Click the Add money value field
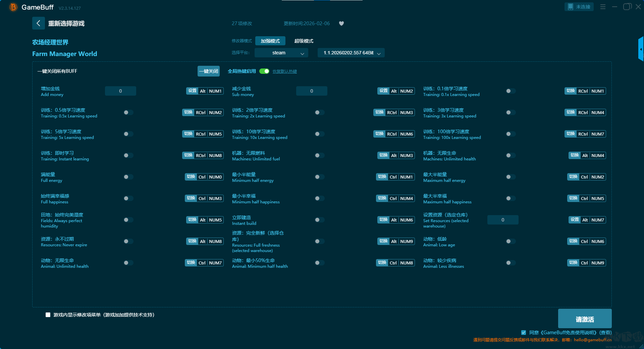Image resolution: width=644 pixels, height=349 pixels. tap(120, 91)
